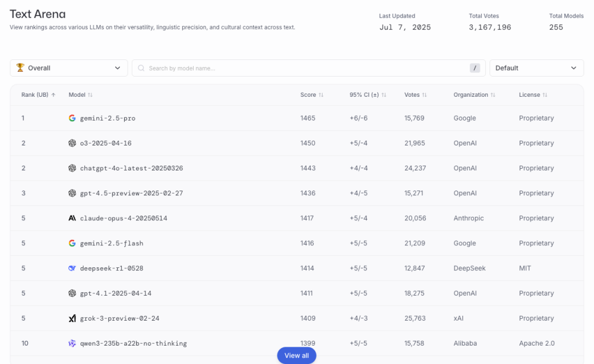Click the slash shortcut badge in the search bar
The width and height of the screenshot is (594, 364).
pos(475,68)
